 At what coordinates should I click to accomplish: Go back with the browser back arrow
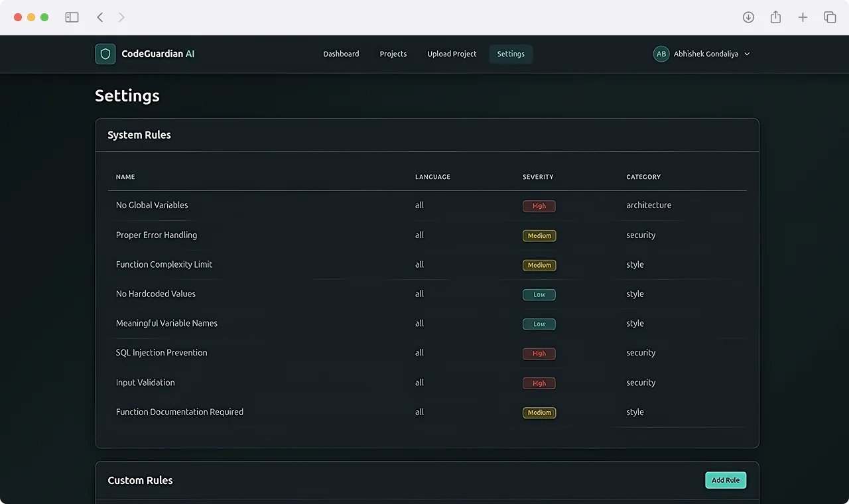click(99, 17)
